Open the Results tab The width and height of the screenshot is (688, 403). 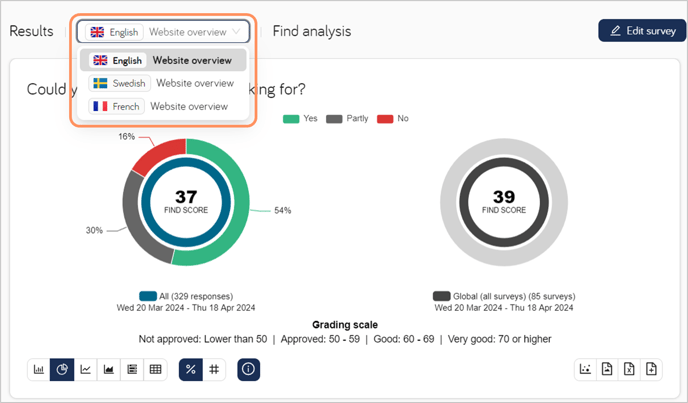point(31,31)
